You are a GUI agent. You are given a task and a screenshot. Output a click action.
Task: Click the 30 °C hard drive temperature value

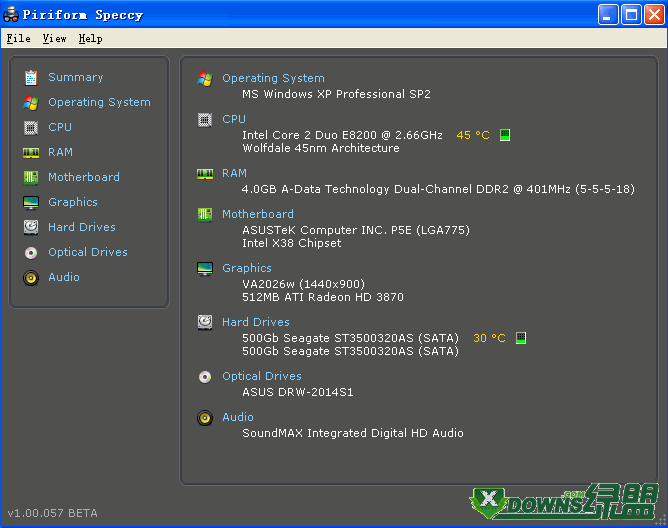coord(489,338)
